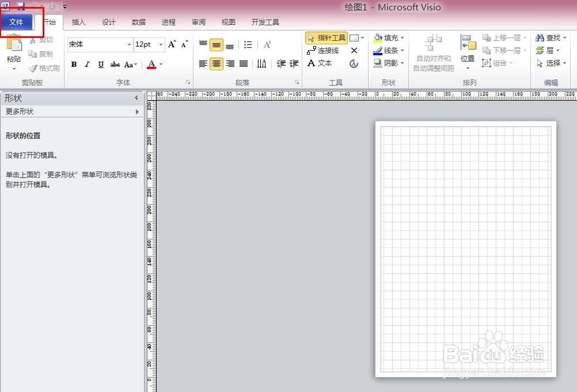Open the quick access toolbar customize arrow
577x392 pixels.
[x=65, y=6]
